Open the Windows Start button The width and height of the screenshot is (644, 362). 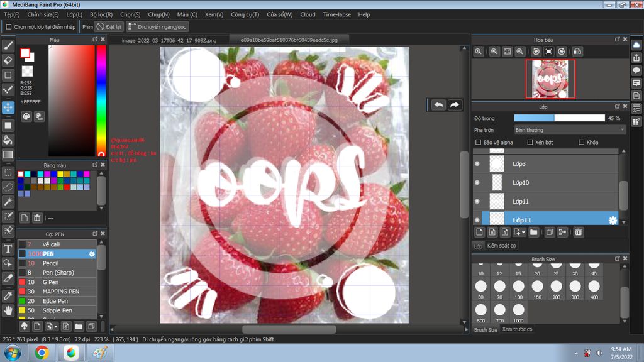tap(13, 353)
